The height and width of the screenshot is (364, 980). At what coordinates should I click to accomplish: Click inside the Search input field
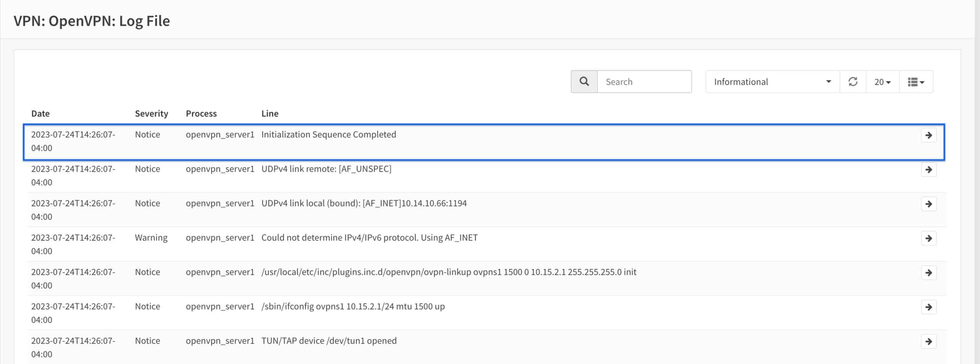(x=645, y=81)
